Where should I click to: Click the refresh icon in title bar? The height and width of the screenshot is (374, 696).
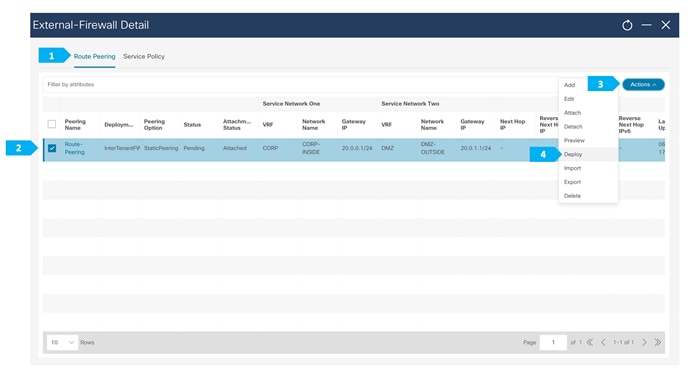click(x=627, y=25)
